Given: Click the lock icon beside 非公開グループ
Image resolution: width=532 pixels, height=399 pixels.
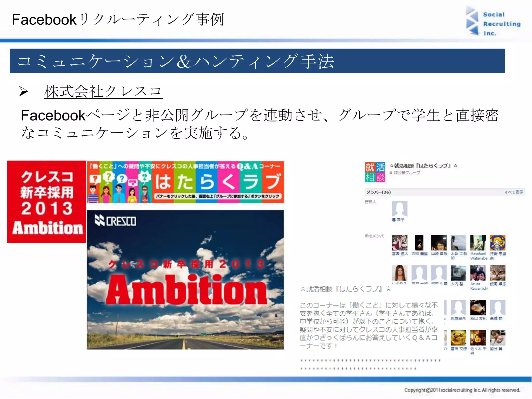Looking at the screenshot, I should (x=391, y=173).
